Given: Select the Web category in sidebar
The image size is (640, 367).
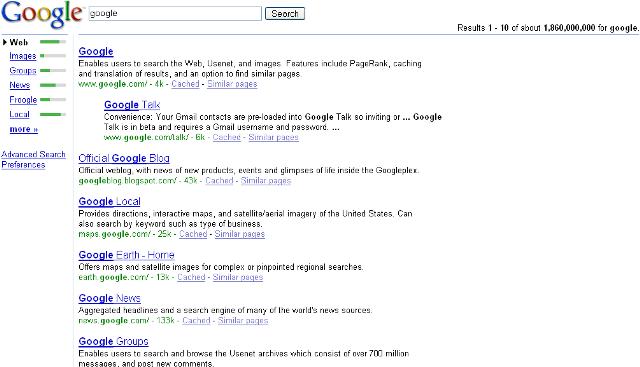Looking at the screenshot, I should (x=18, y=42).
